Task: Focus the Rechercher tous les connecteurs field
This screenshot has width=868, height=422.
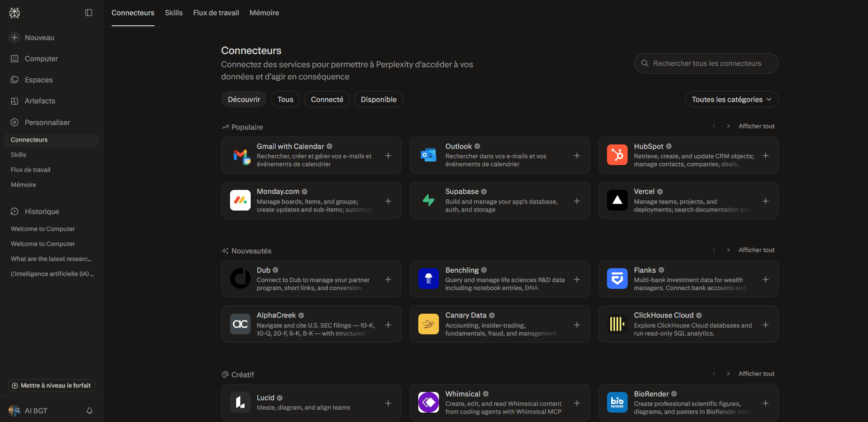Action: click(x=706, y=63)
